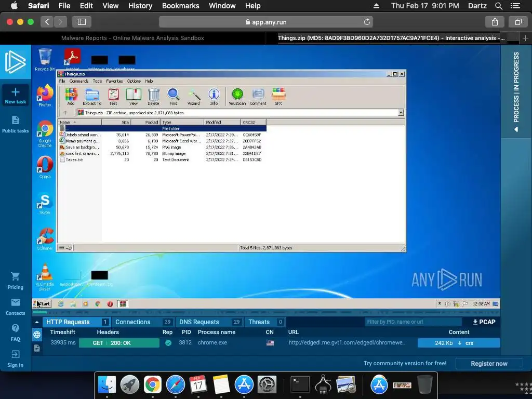Open the Google Chrome desktop shortcut
Viewport: 532px width, 399px height.
[x=45, y=134]
